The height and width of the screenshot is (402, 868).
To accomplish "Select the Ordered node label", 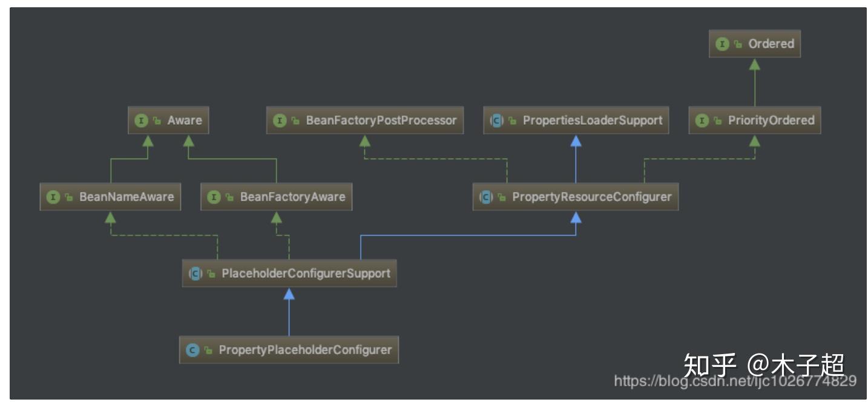I will click(x=771, y=44).
